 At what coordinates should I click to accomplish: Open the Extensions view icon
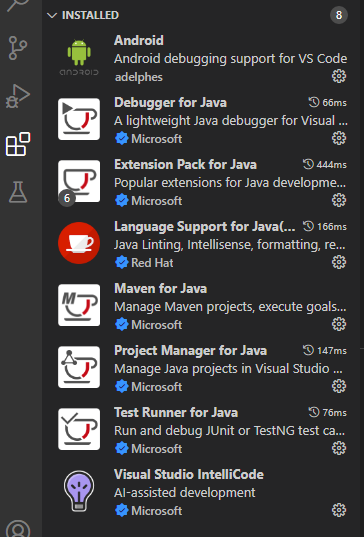[x=18, y=144]
